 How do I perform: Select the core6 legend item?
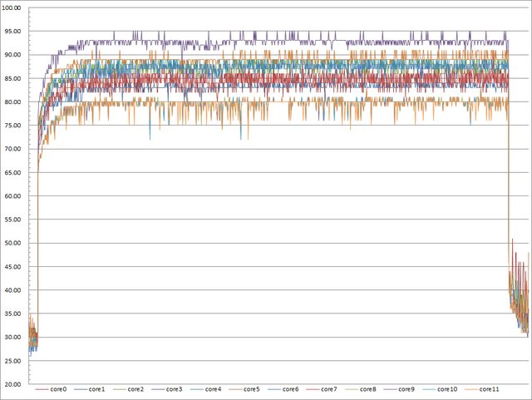290,389
